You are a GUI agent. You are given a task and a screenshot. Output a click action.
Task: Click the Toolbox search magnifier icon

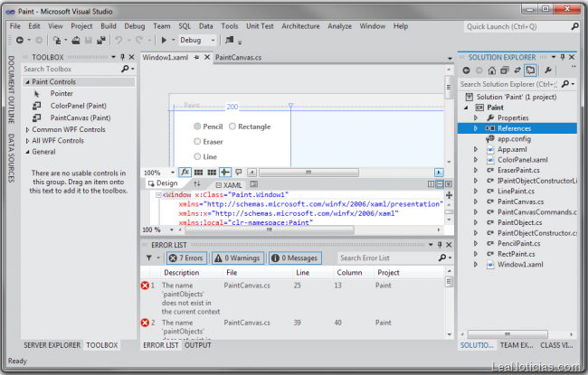pyautogui.click(x=125, y=69)
